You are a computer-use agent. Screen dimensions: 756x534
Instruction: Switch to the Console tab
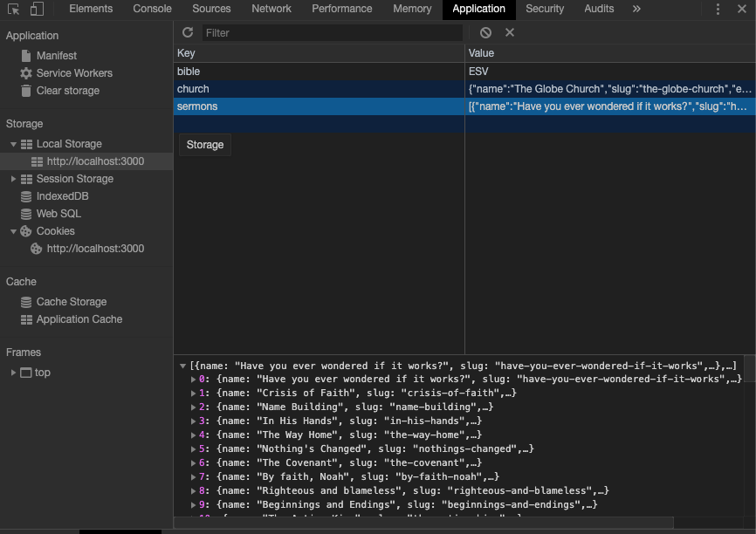click(x=153, y=9)
